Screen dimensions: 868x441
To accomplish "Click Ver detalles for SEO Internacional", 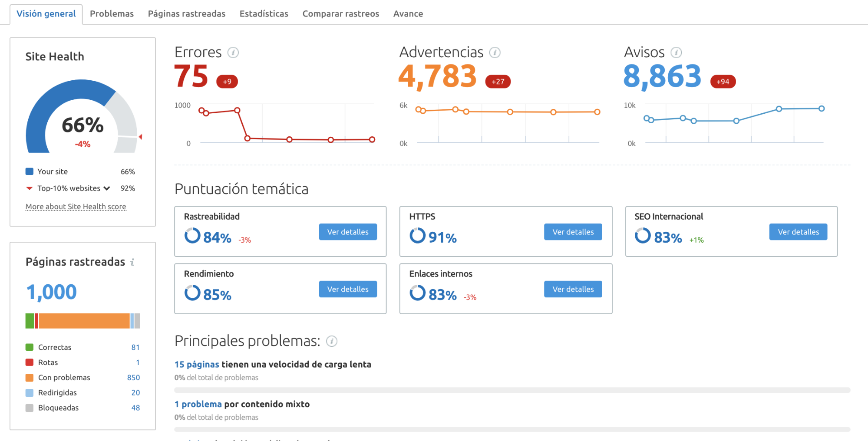I will tap(799, 232).
